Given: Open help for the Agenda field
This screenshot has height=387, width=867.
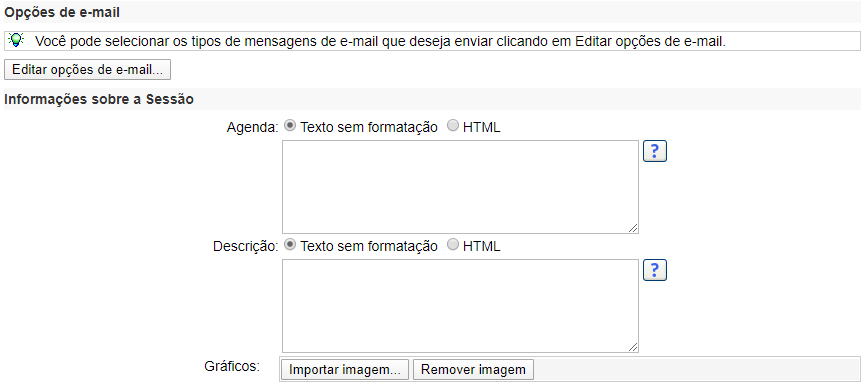Looking at the screenshot, I should click(x=655, y=151).
